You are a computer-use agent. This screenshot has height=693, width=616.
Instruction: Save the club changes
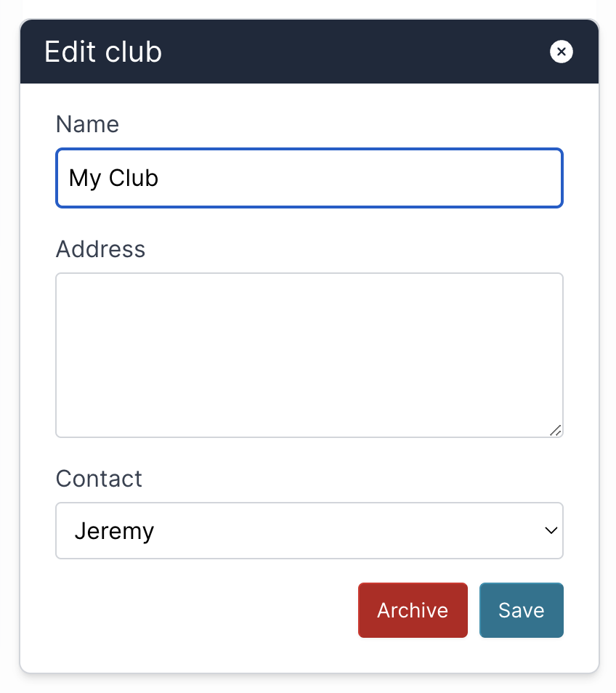coord(521,610)
